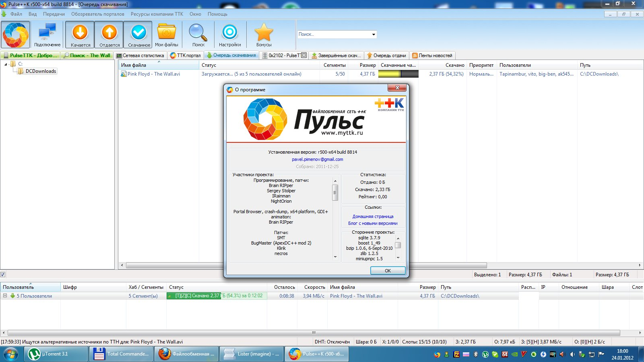Open the Домашняя страница link
The height and width of the screenshot is (362, 644).
(373, 216)
